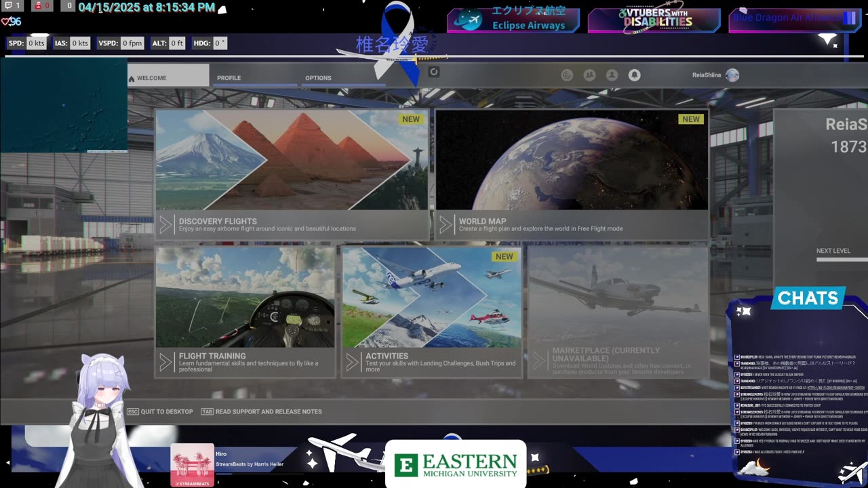Click the SPD speed readout
Screen dimensions: 868x488
26,43
